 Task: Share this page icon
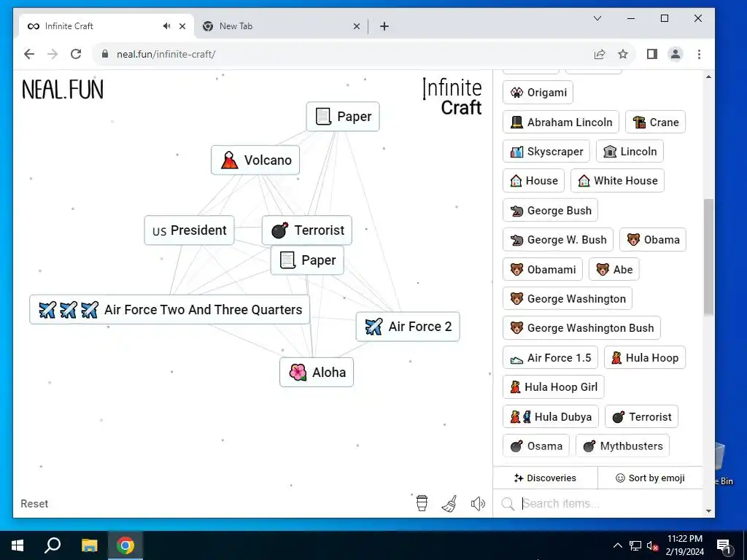600,54
